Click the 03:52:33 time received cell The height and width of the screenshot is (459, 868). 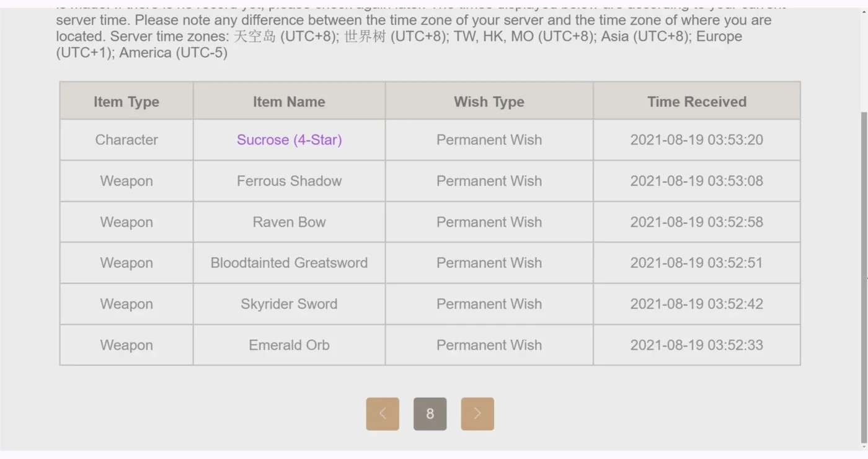coord(697,345)
